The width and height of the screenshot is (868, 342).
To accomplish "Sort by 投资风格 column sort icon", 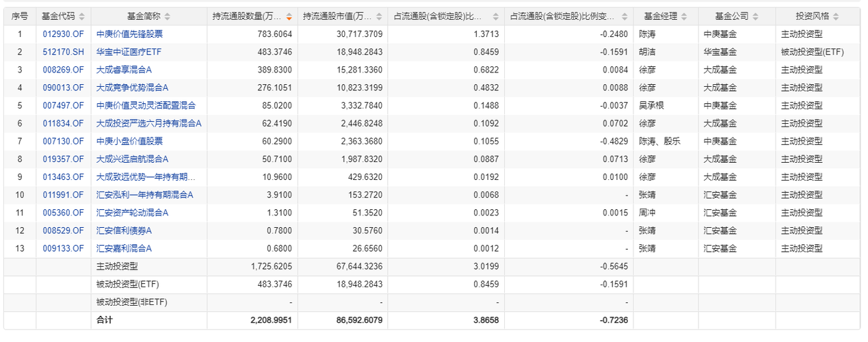I will coord(836,16).
